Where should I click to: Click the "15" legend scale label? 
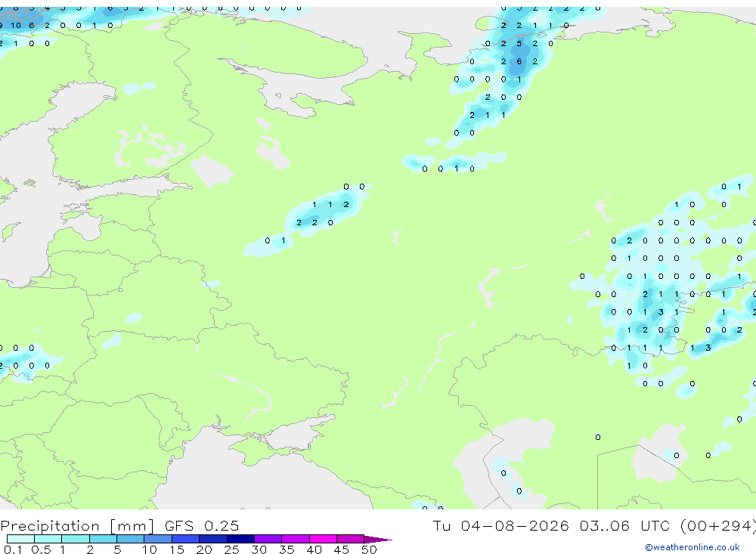(x=177, y=549)
